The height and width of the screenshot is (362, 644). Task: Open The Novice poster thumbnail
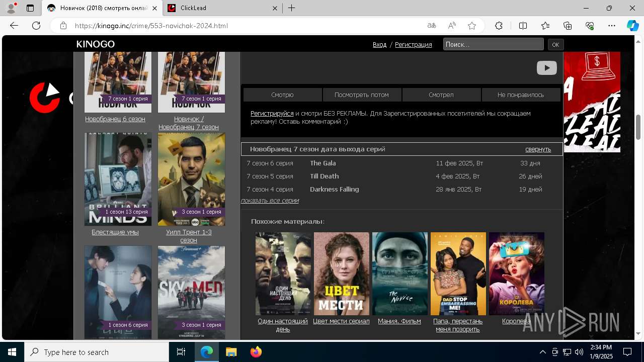coord(399,274)
